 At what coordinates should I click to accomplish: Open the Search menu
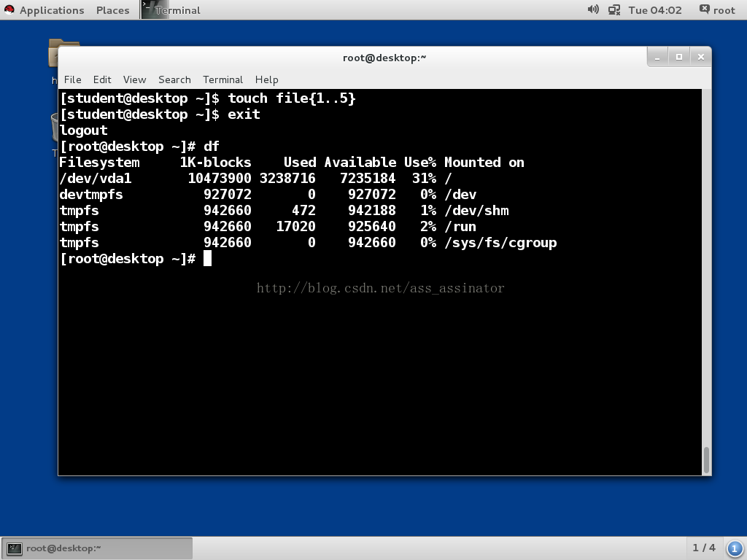click(x=174, y=79)
